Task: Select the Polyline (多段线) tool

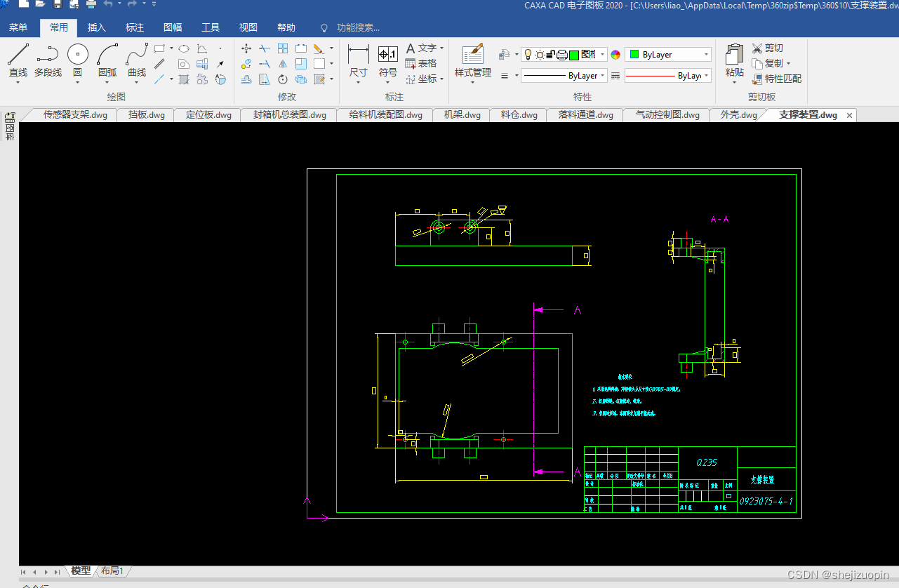Action: pyautogui.click(x=48, y=60)
